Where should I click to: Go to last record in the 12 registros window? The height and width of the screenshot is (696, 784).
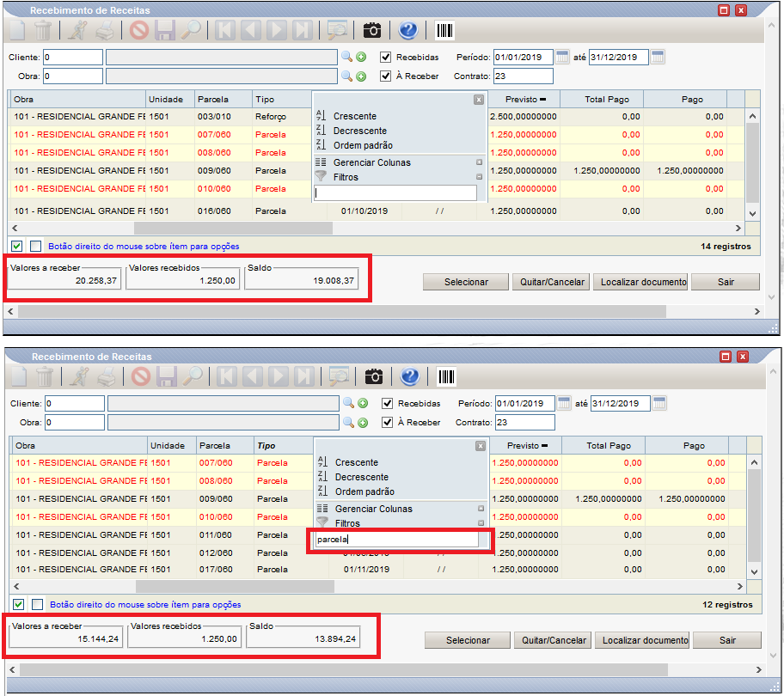click(304, 376)
